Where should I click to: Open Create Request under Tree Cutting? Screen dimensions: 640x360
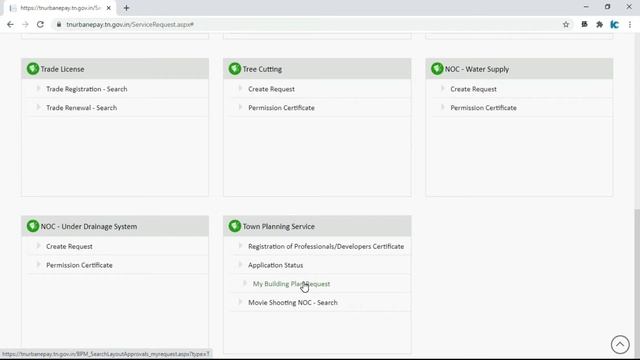coord(271,89)
